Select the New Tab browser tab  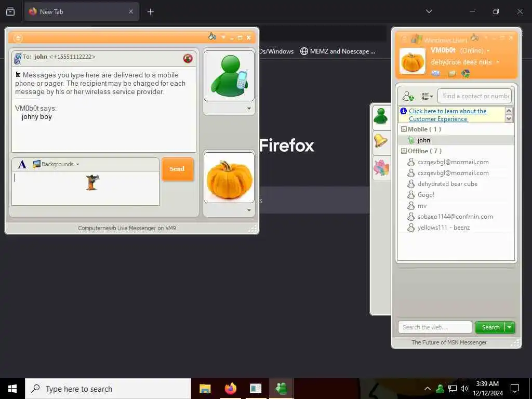point(82,12)
